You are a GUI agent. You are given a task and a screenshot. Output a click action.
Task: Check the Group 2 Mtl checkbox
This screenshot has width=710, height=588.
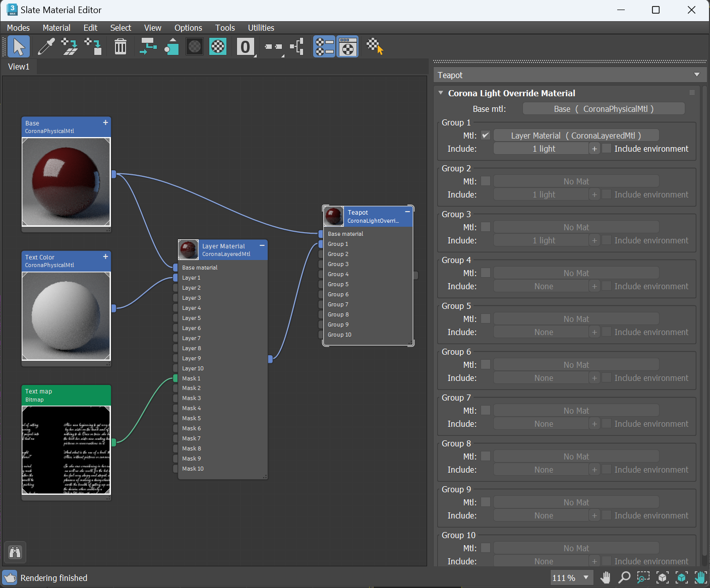click(x=486, y=181)
